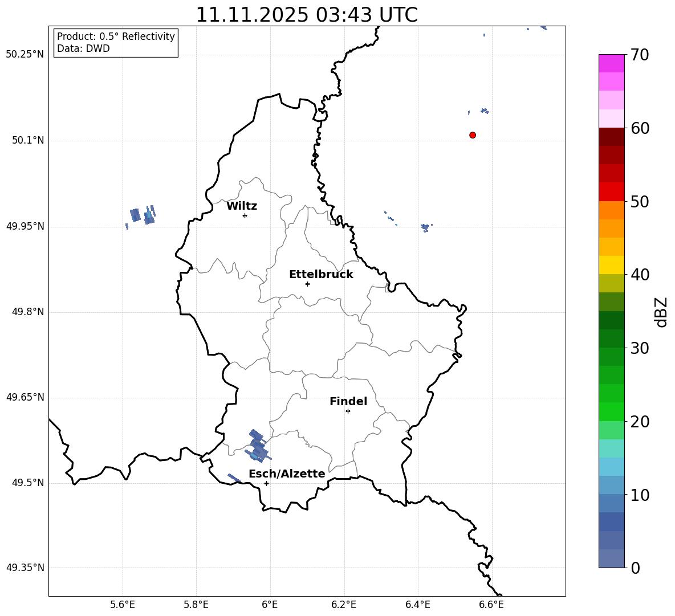Click the Findel station cross marker
The image size is (675, 616).
pos(348,411)
